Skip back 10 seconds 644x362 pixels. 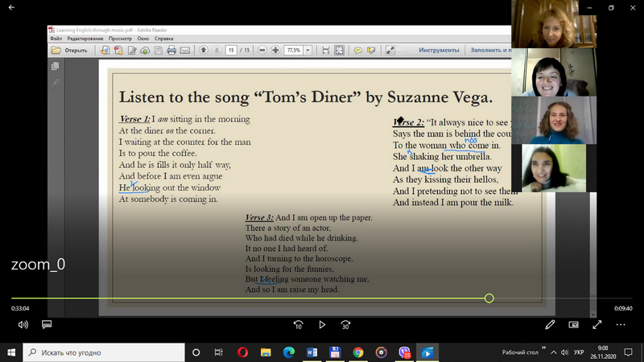(298, 325)
